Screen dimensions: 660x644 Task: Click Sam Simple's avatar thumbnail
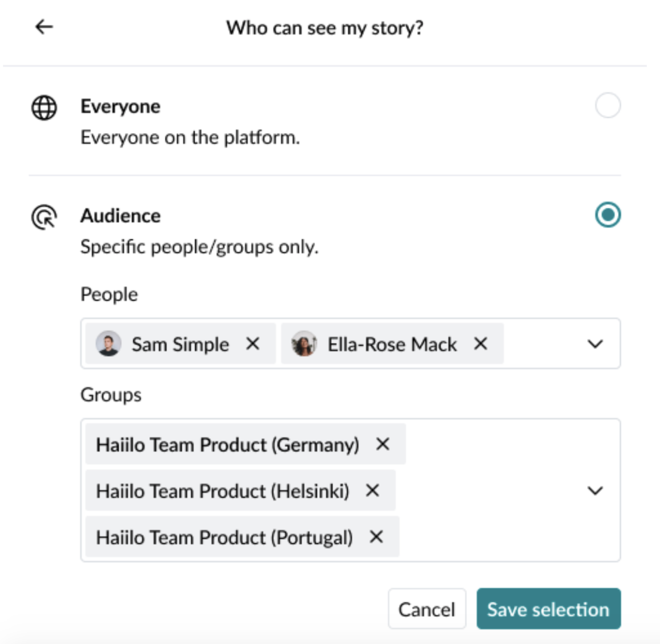[108, 344]
